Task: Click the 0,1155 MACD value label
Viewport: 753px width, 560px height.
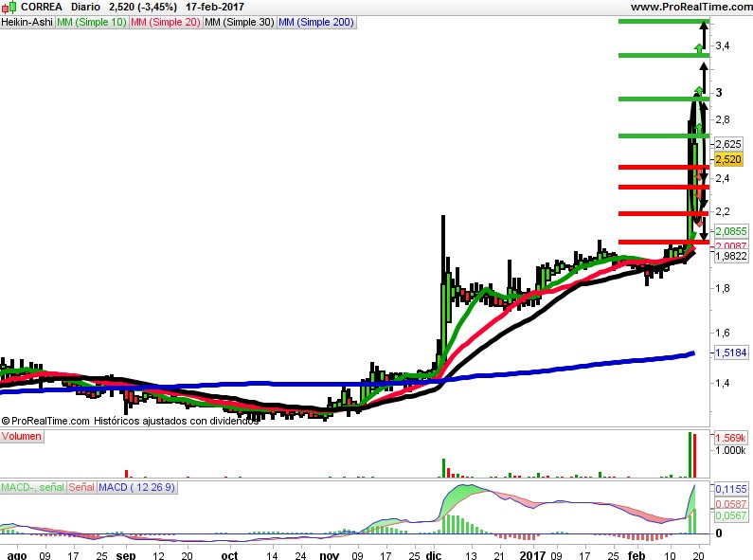Action: coord(731,489)
